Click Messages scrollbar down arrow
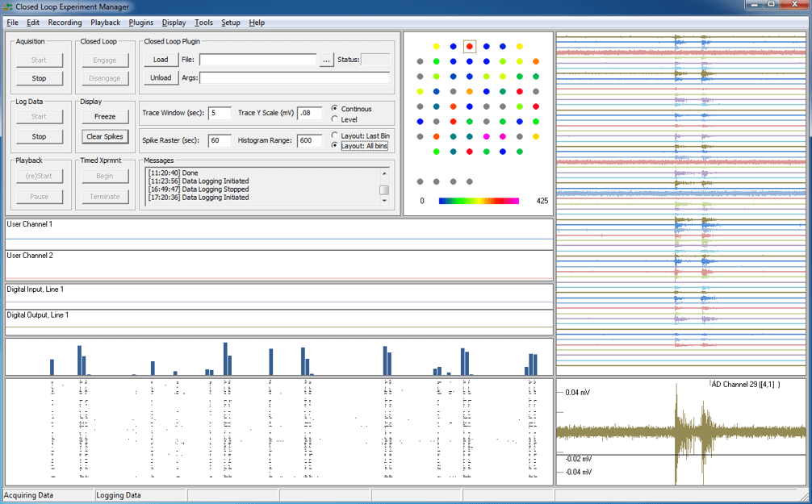Image resolution: width=812 pixels, height=504 pixels. [x=384, y=200]
